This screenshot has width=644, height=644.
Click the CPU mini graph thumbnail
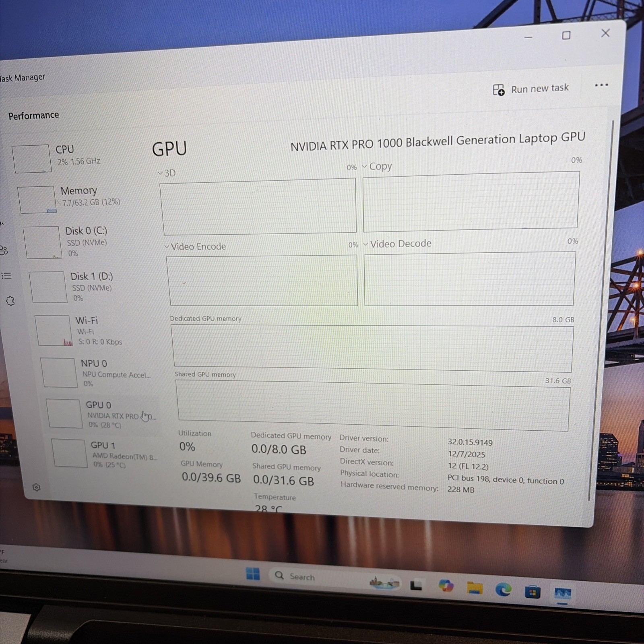tap(31, 159)
